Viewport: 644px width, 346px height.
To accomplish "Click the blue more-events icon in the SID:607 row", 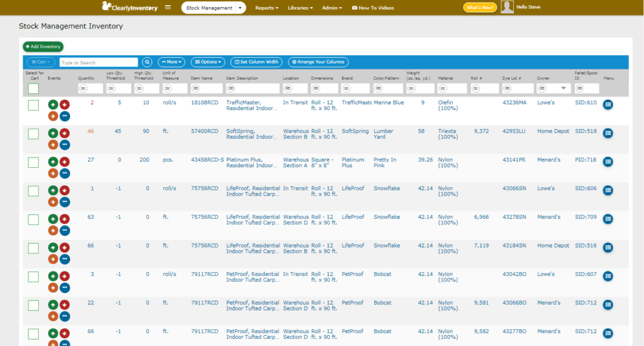I will point(64,287).
